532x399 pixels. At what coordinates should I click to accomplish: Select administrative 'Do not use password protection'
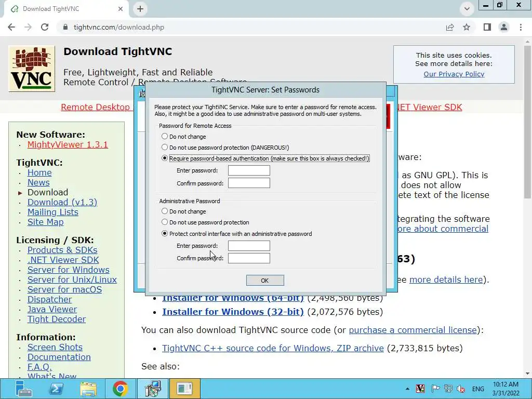point(165,222)
